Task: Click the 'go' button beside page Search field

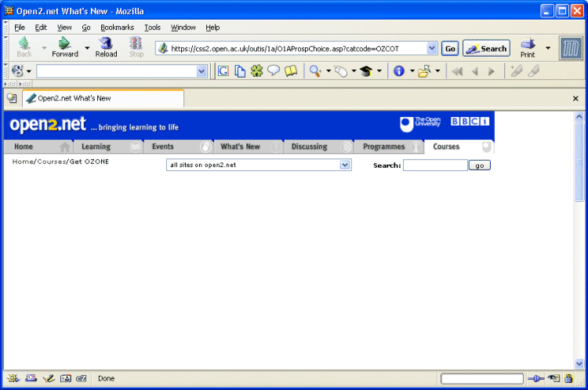Action: (x=480, y=166)
